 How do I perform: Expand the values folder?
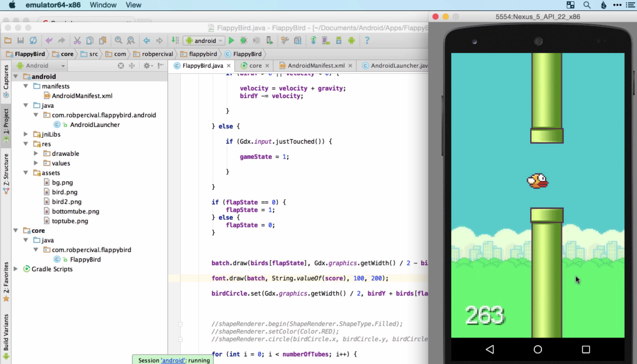(36, 163)
